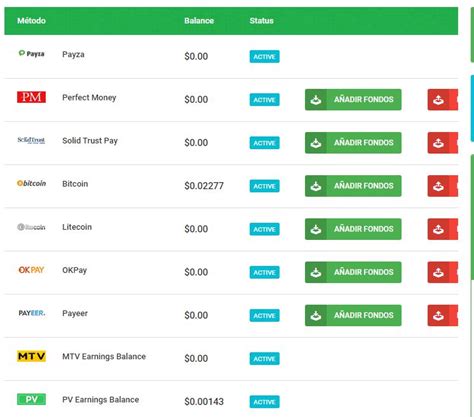
Task: Click Añadir Fondos for Perfect Money
Action: [353, 99]
